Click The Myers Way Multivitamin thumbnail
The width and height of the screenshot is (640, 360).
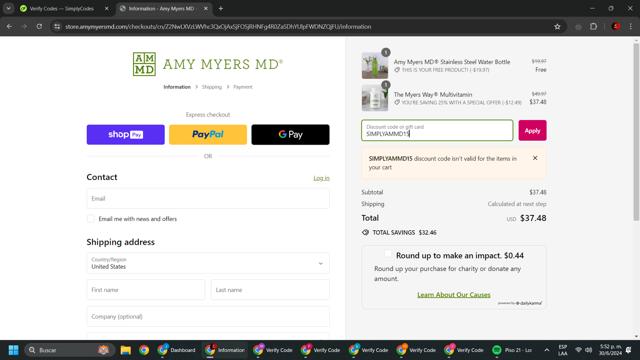coord(375,98)
